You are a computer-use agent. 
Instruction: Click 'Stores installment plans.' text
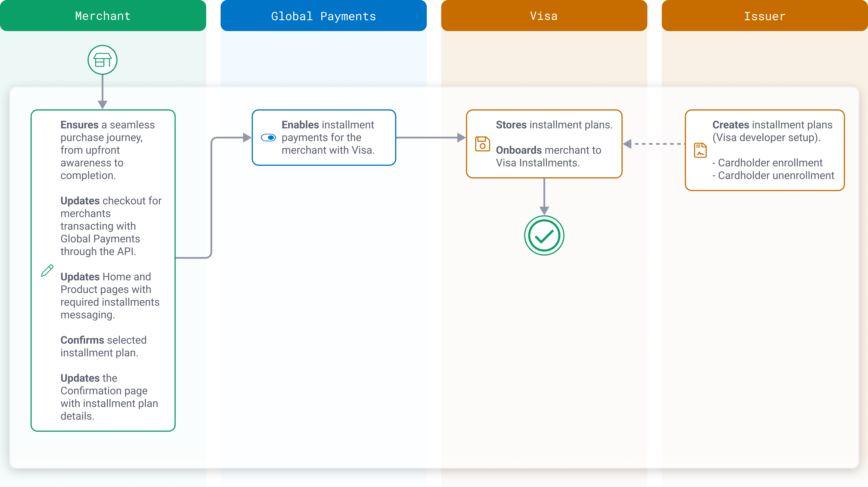(x=554, y=125)
